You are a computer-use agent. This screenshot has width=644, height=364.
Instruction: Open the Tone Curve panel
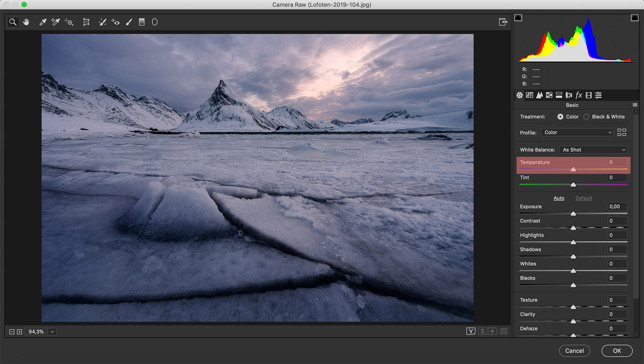529,95
